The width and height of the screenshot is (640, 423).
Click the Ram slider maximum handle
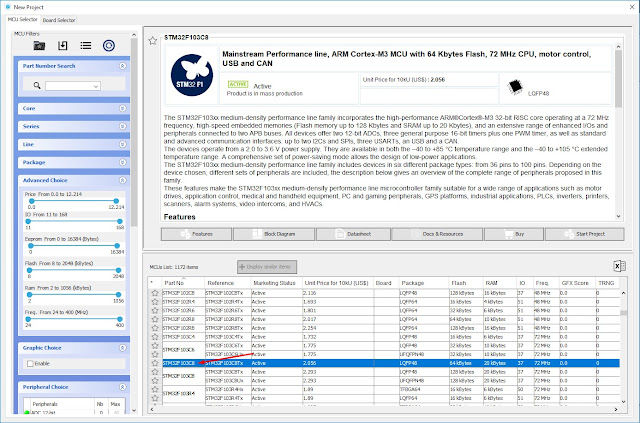coord(118,294)
